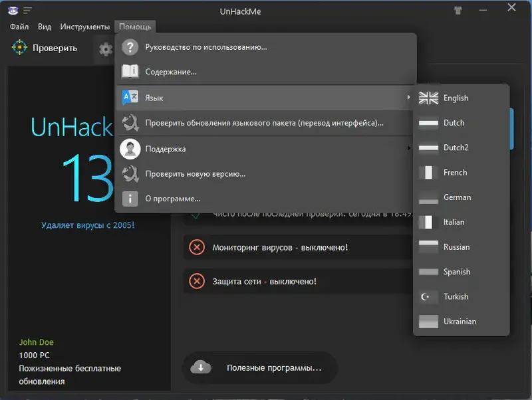Viewport: 532px width, 400px height.
Task: Open the hamburger menu icon next to logo
Action: pyautogui.click(x=27, y=9)
